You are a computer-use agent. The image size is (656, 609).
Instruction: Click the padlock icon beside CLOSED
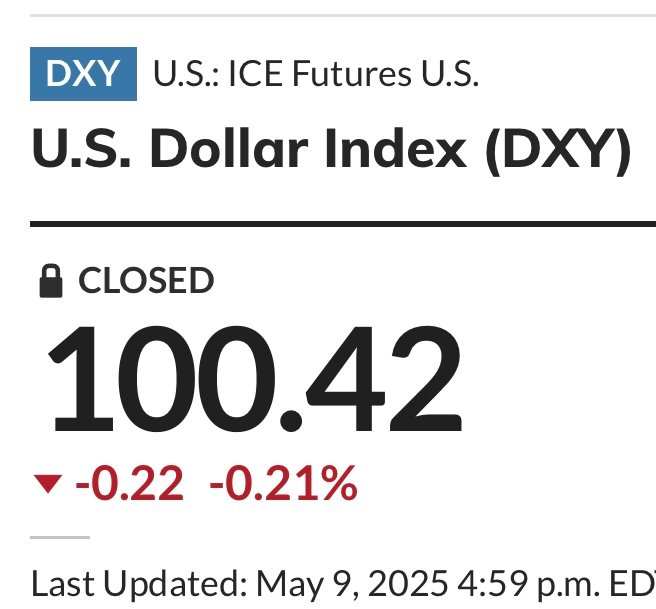click(x=51, y=281)
